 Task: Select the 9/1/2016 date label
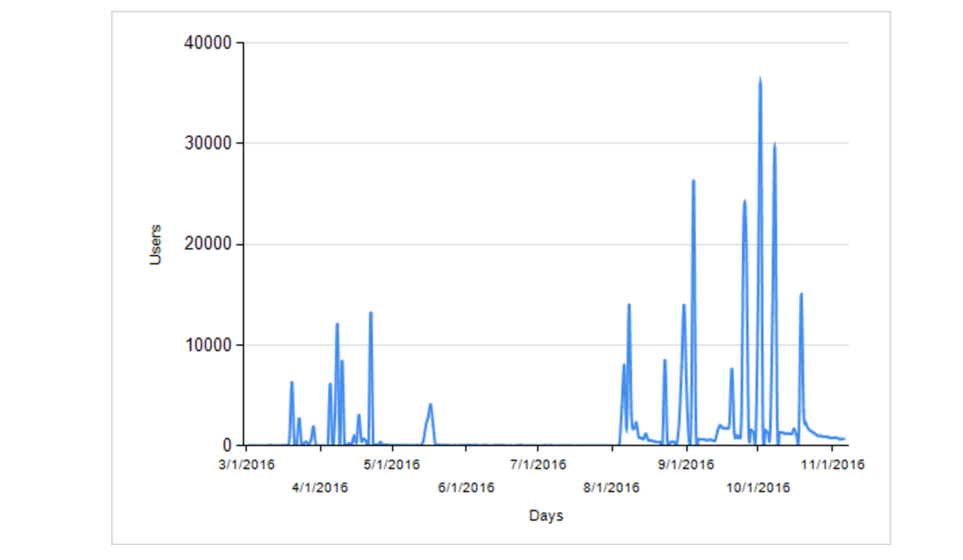687,465
